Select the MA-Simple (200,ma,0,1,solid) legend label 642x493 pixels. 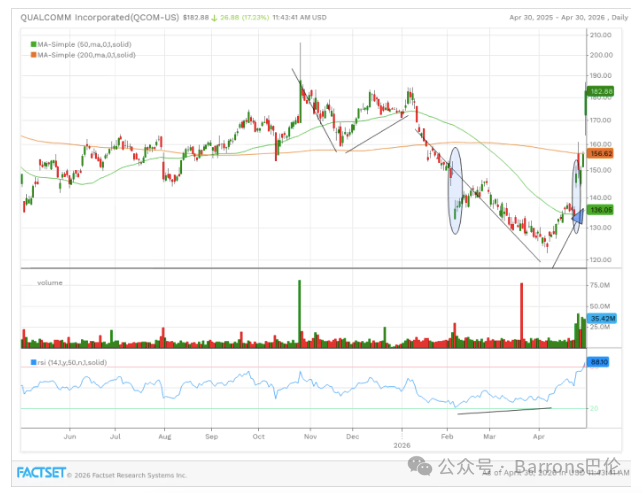(86, 55)
